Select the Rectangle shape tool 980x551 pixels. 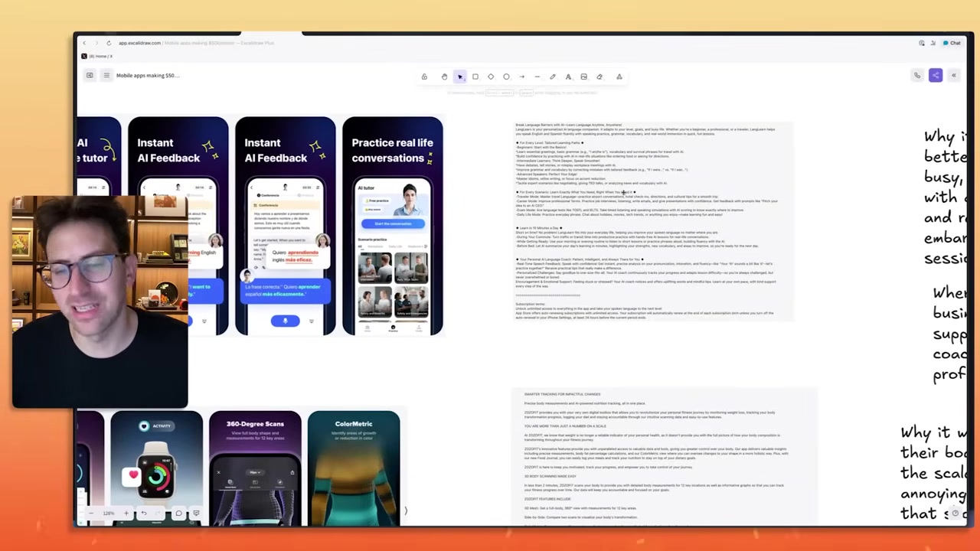475,77
